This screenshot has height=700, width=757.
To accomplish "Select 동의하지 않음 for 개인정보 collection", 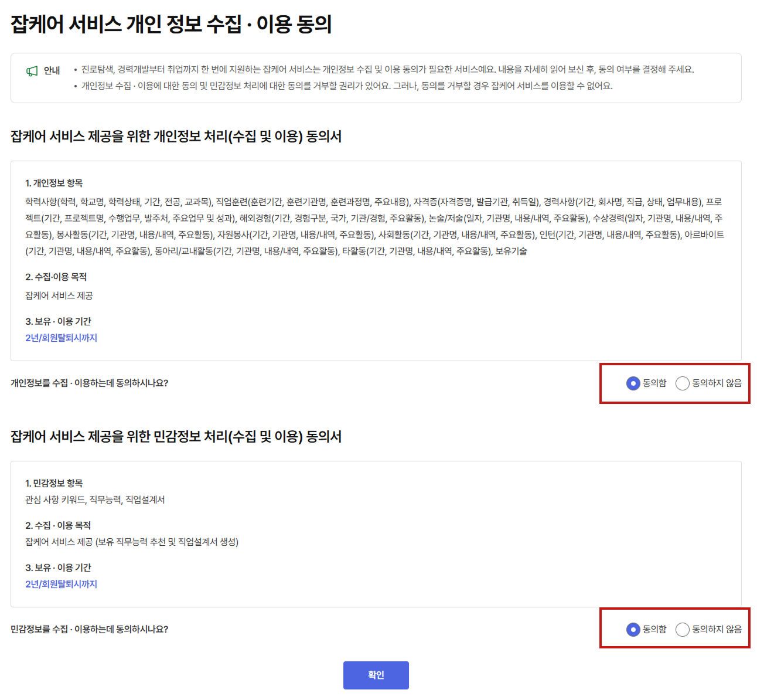I will (x=683, y=383).
